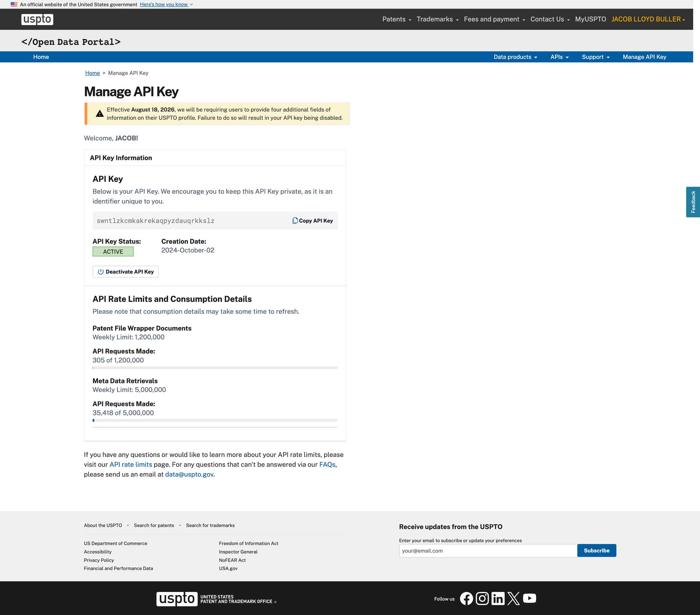Click the USPTO logo in header
The height and width of the screenshot is (615, 700).
coord(37,19)
